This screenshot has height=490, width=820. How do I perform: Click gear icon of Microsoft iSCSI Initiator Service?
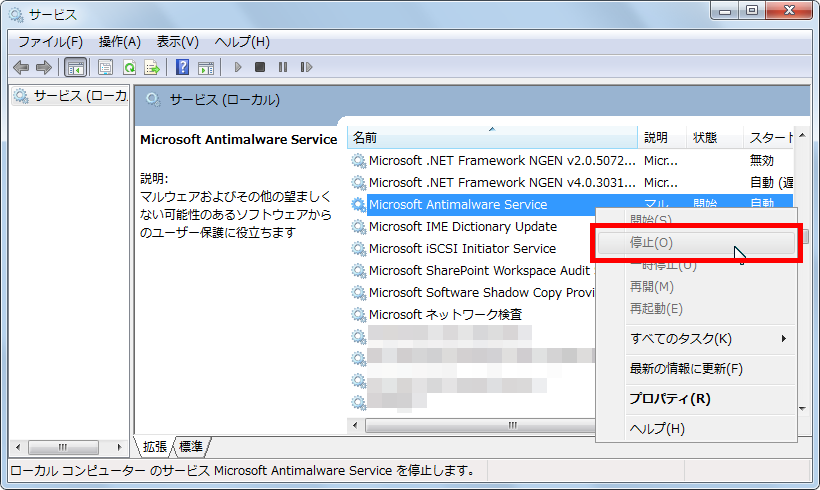coord(358,248)
